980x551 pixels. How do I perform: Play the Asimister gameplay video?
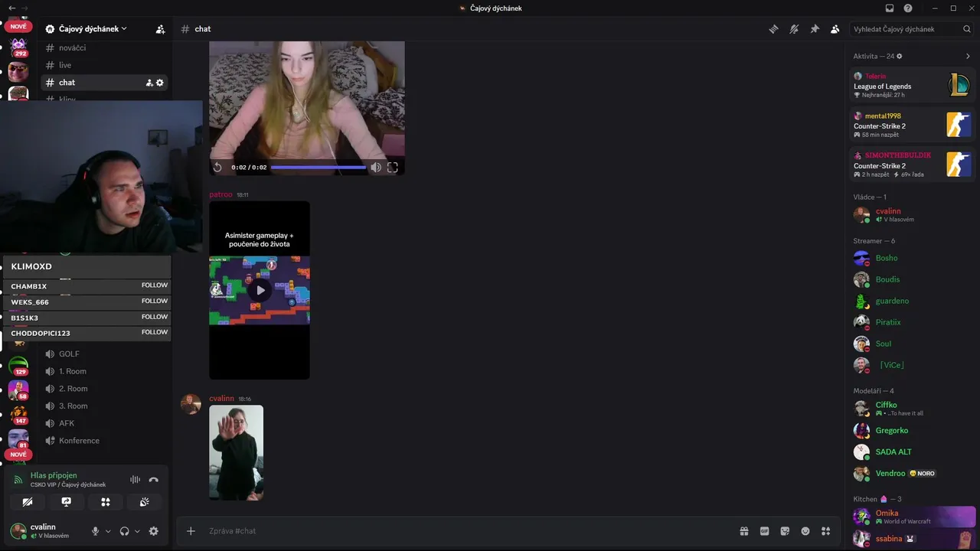(x=260, y=290)
